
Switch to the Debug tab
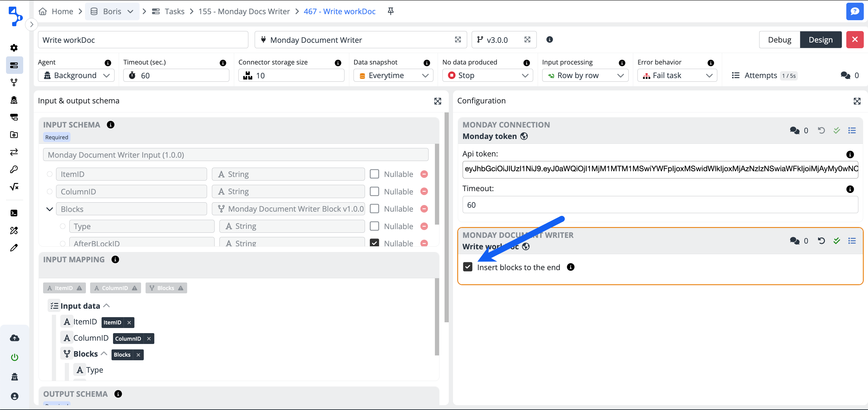779,40
